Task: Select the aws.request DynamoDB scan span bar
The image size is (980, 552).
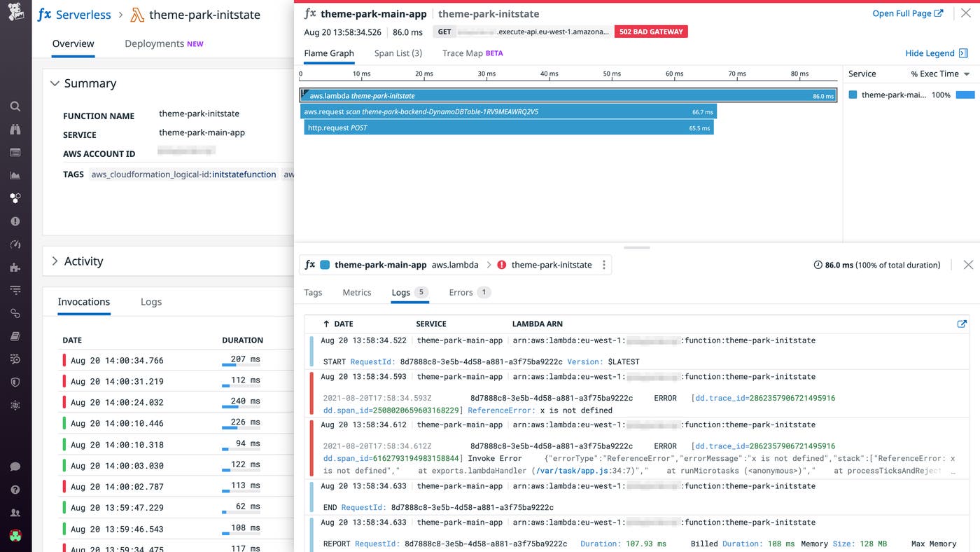Action: click(x=509, y=111)
